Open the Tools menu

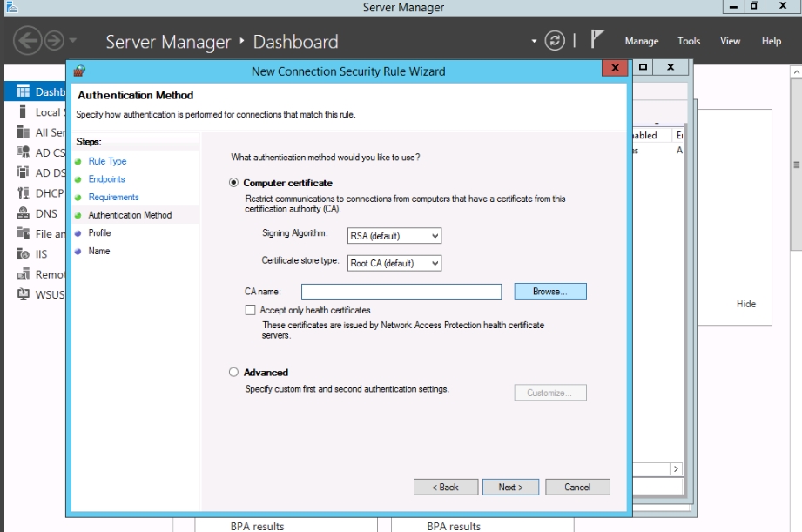[x=689, y=41]
